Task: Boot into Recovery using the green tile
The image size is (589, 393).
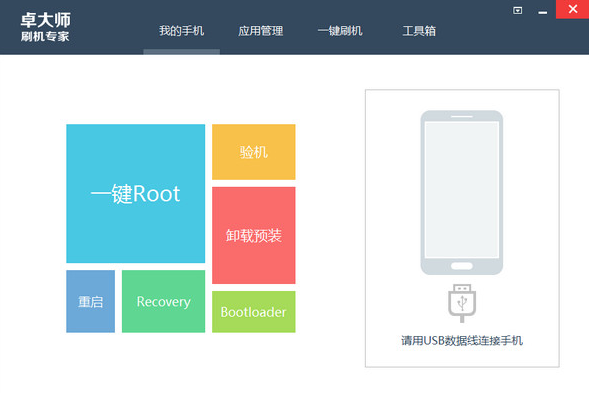Action: click(163, 301)
